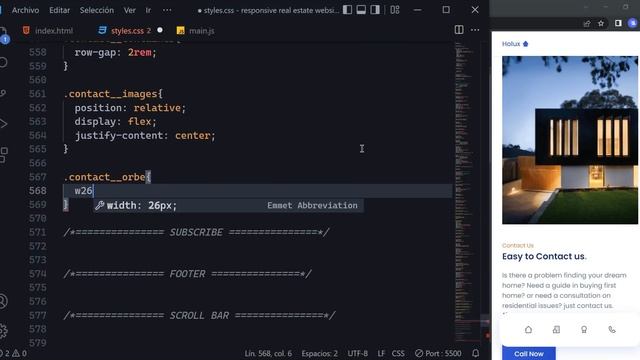This screenshot has height=360, width=640.
Task: Switch to the index.html tab
Action: [48, 31]
